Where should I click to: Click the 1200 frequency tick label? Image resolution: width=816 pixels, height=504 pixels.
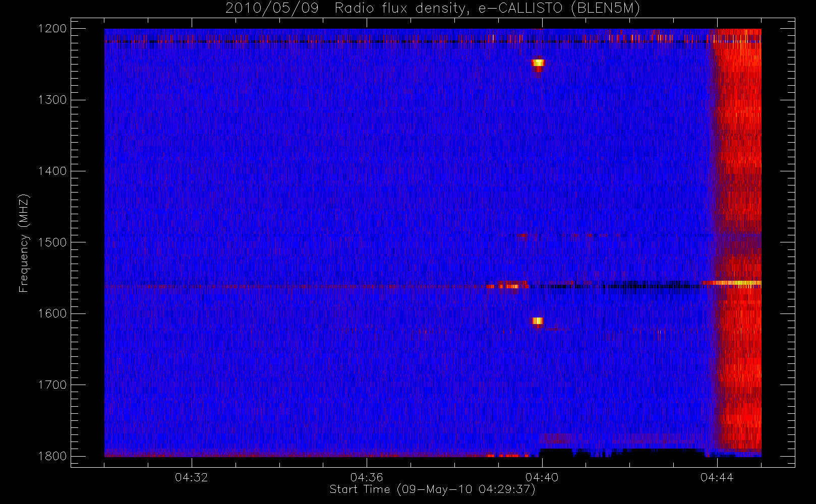(52, 29)
